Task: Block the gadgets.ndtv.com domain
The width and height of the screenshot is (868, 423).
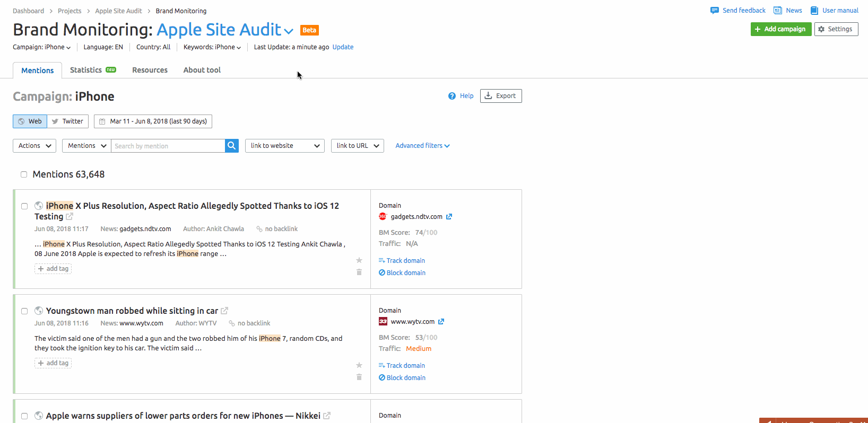Action: (x=402, y=273)
